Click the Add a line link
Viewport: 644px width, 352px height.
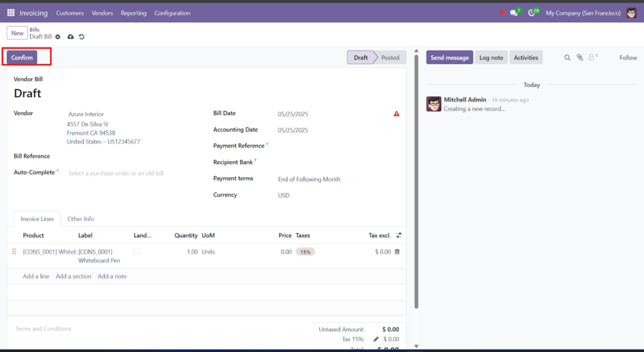pyautogui.click(x=36, y=276)
